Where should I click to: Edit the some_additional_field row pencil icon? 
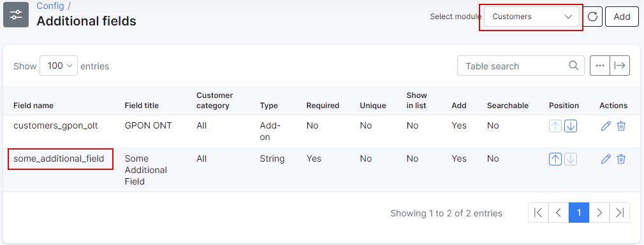605,159
